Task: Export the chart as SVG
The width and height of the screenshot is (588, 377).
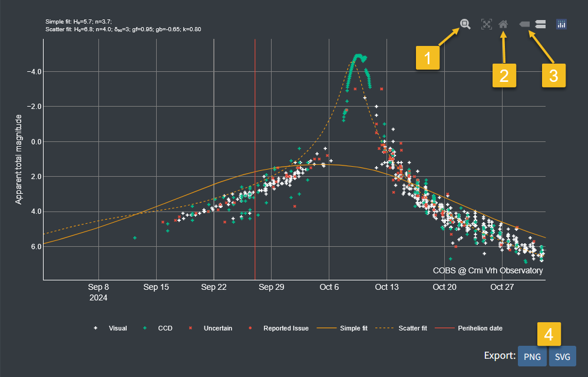Action: click(x=562, y=356)
